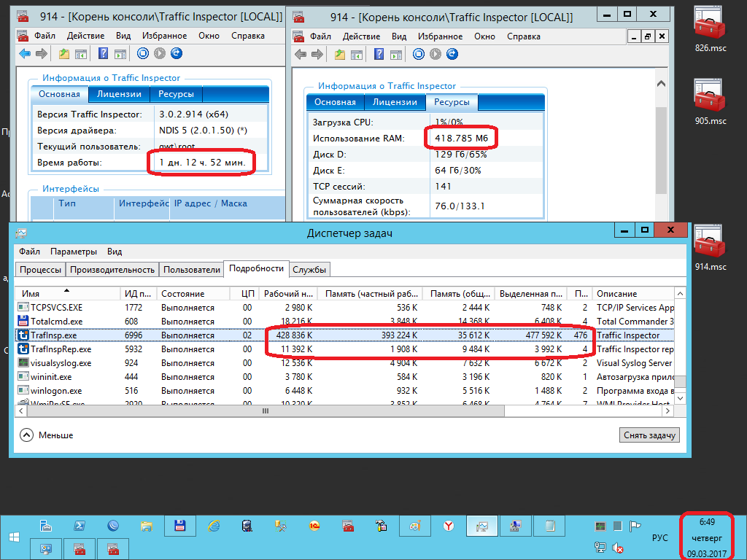This screenshot has width=747, height=560.
Task: Open the Действие menu in the left console
Action: coord(85,36)
